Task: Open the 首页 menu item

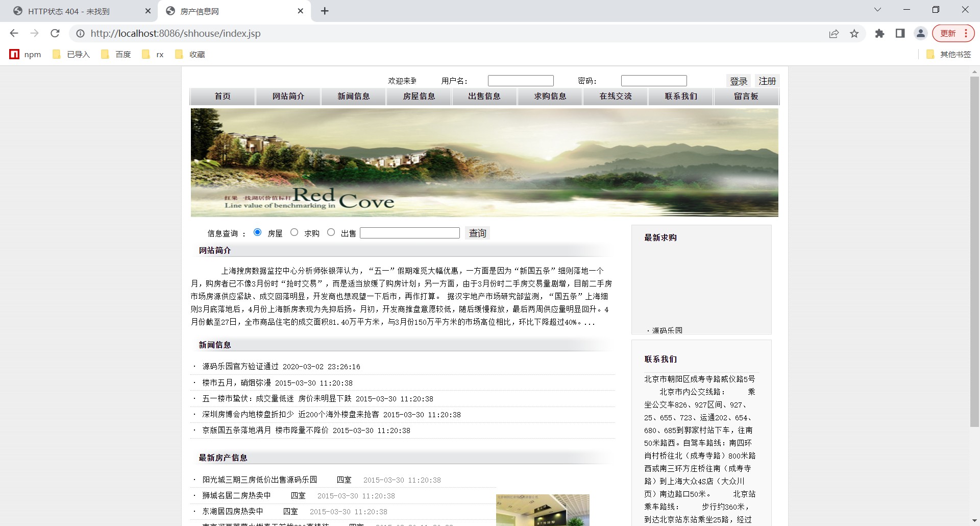Action: tap(223, 96)
